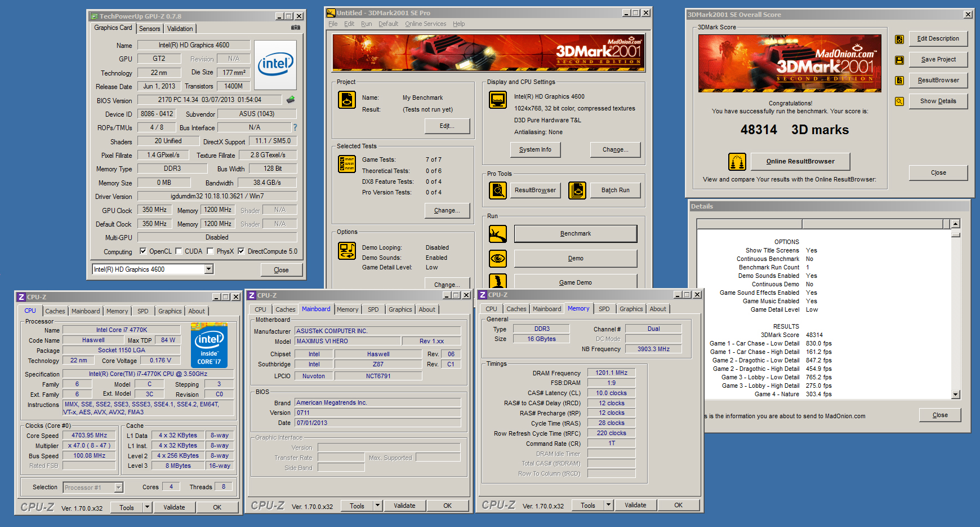Open the Tools dropdown arrow in CPU-Z Mainboard window
The height and width of the screenshot is (527, 980).
378,506
